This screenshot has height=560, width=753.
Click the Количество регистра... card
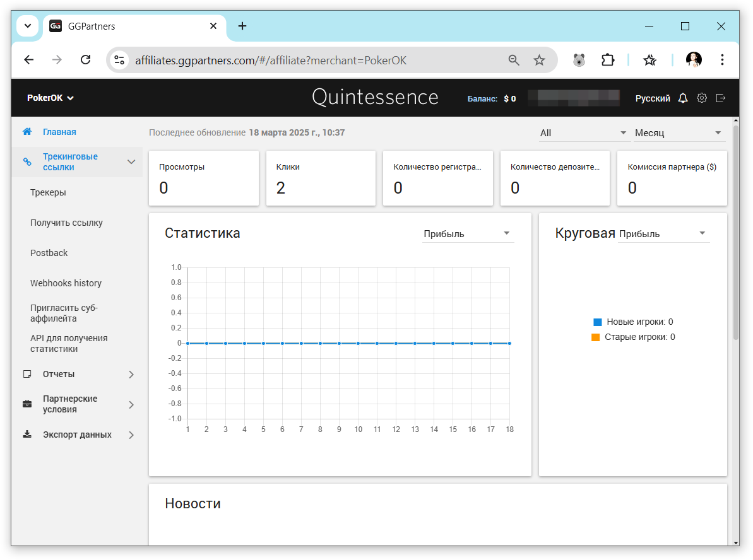[x=438, y=178]
